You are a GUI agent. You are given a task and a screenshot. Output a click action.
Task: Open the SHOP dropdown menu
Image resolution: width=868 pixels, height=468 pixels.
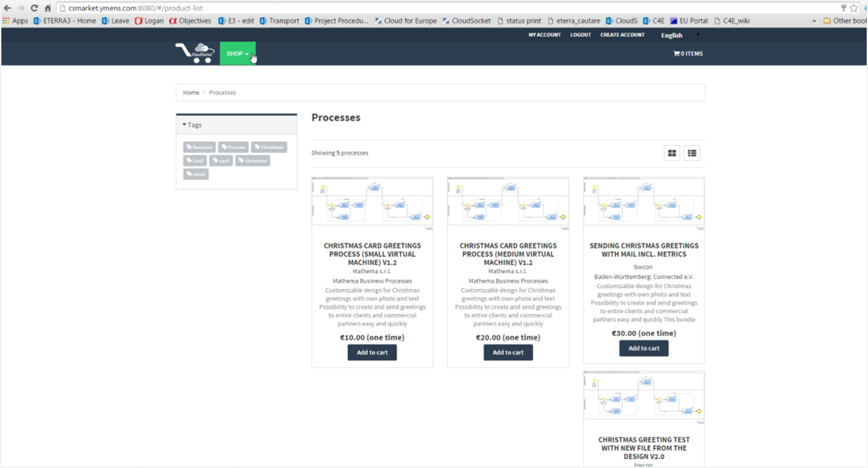[238, 54]
